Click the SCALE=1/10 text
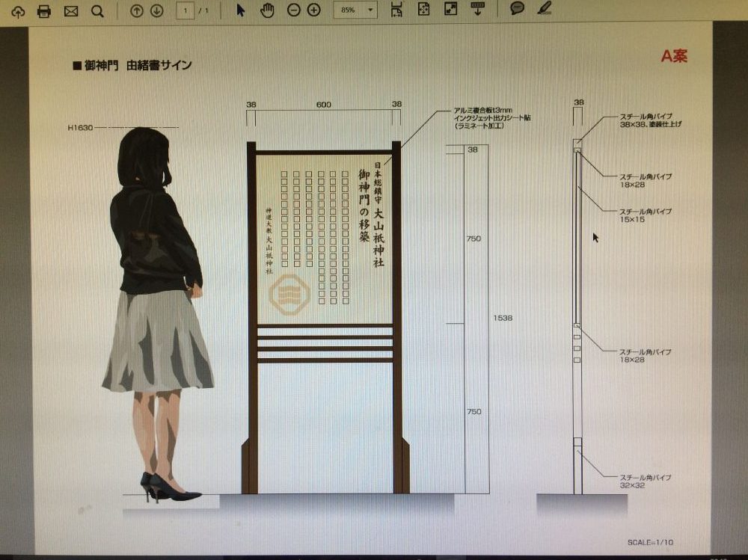The image size is (748, 560). click(x=651, y=542)
